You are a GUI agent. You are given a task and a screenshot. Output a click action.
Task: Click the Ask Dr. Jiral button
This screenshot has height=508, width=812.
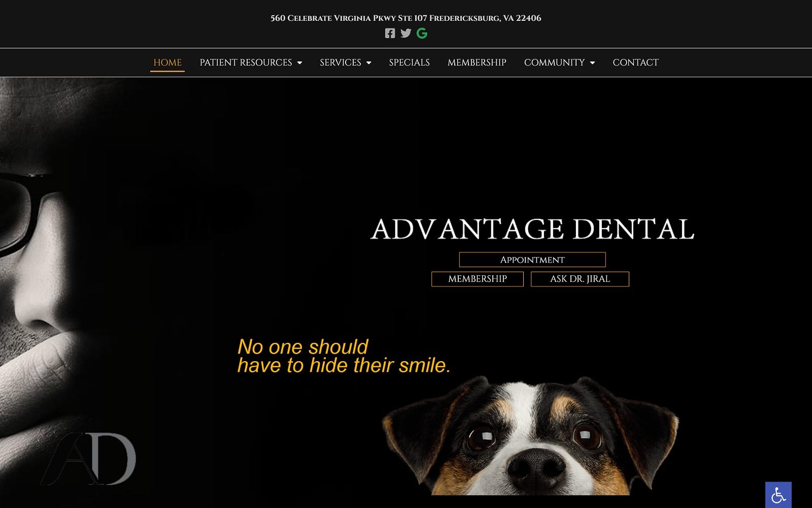point(580,279)
